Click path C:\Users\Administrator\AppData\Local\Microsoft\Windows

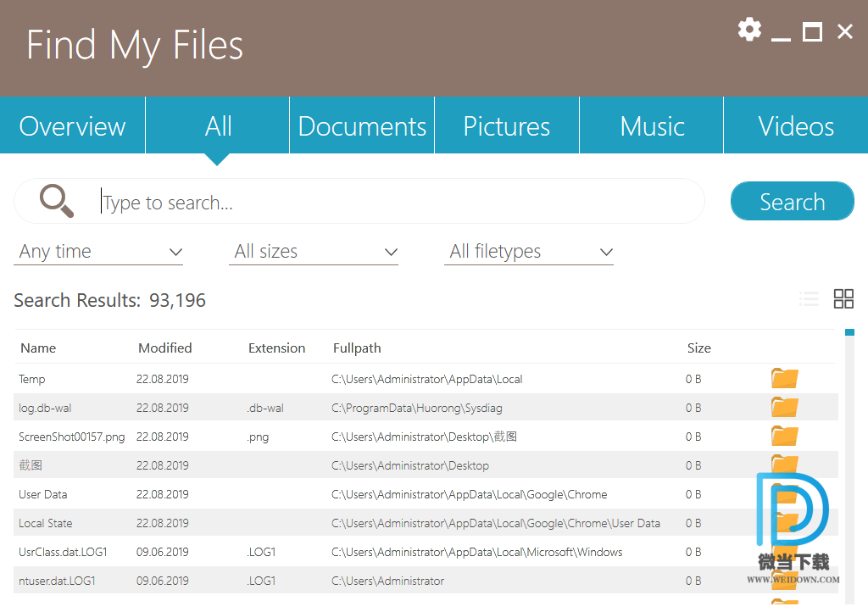click(476, 552)
